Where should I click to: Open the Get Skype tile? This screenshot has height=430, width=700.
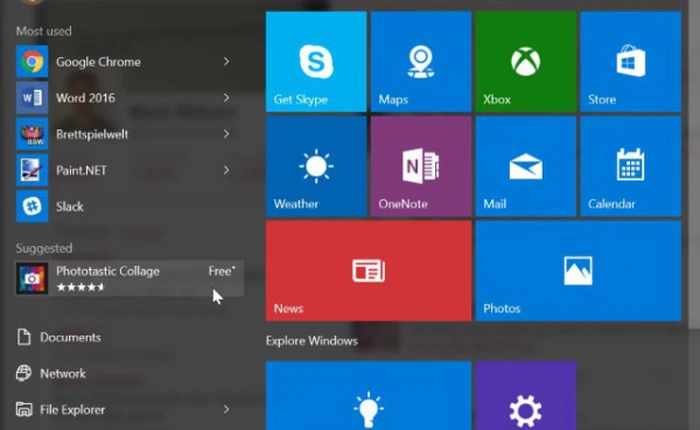(x=316, y=62)
